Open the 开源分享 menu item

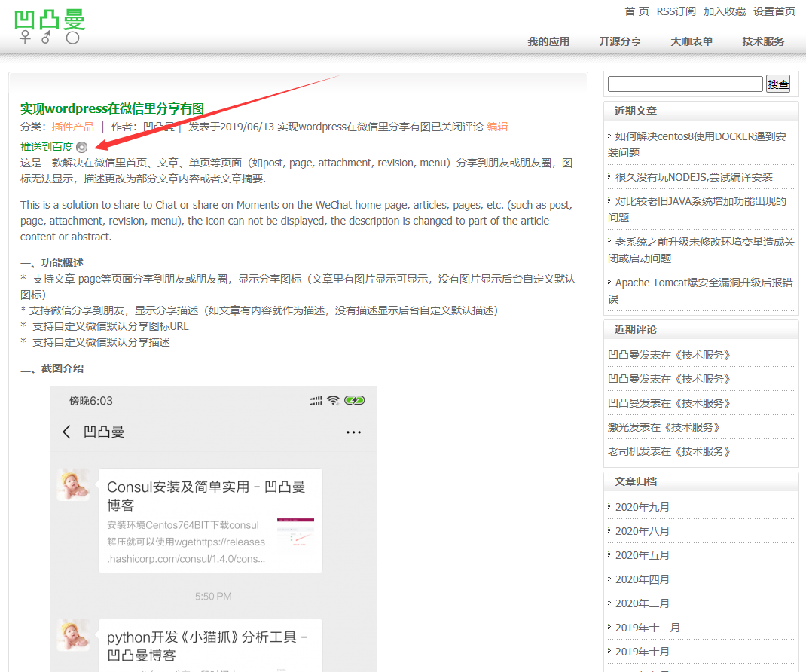click(x=620, y=41)
